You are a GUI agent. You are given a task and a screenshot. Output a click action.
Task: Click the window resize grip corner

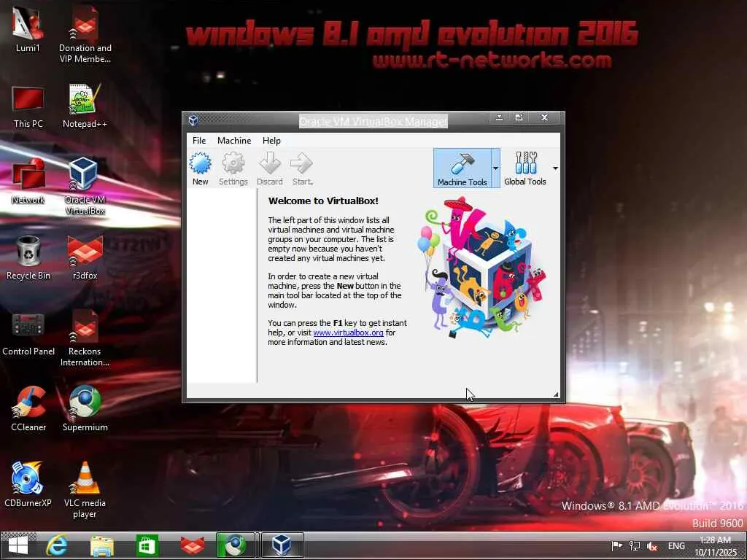click(556, 394)
